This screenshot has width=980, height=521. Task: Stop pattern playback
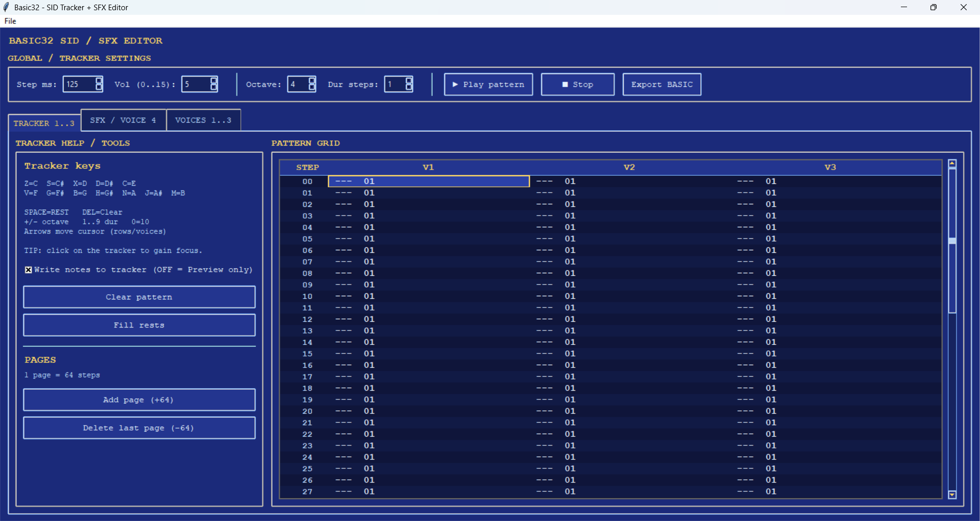click(578, 84)
